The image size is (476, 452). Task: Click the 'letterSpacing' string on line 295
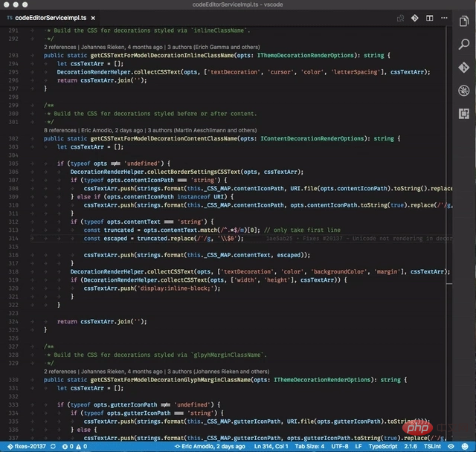[356, 72]
